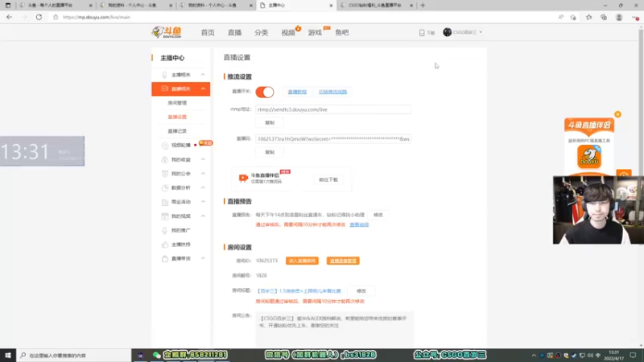Click the 我的视频 sidebar icon
Viewport: 644px width, 362px height.
point(165,216)
